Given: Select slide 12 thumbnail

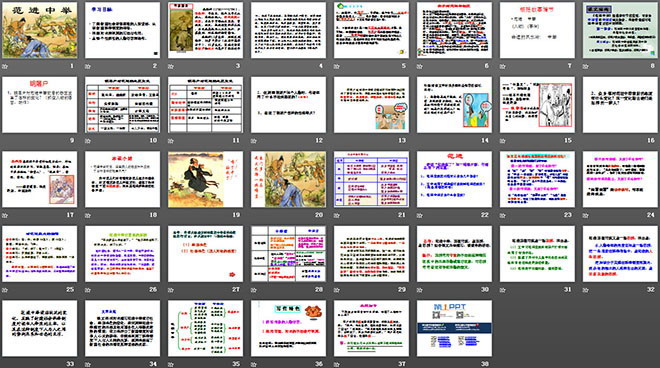Looking at the screenshot, I should pyautogui.click(x=288, y=105).
